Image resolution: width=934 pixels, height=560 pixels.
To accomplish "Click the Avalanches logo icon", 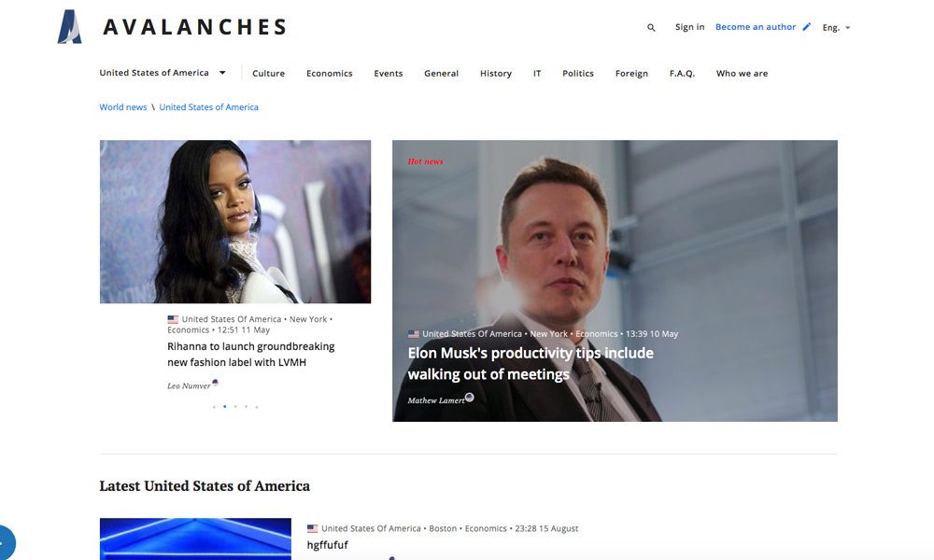I will tap(70, 27).
